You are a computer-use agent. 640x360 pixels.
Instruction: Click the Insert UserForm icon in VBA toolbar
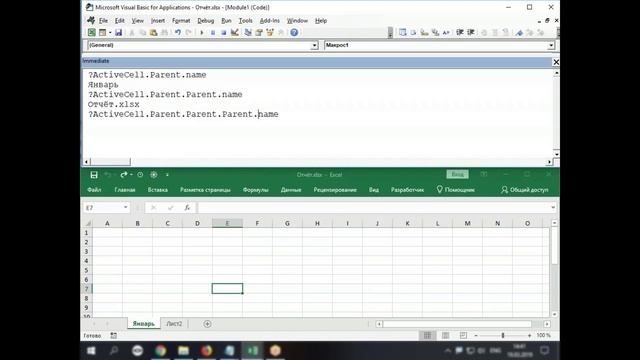click(102, 33)
